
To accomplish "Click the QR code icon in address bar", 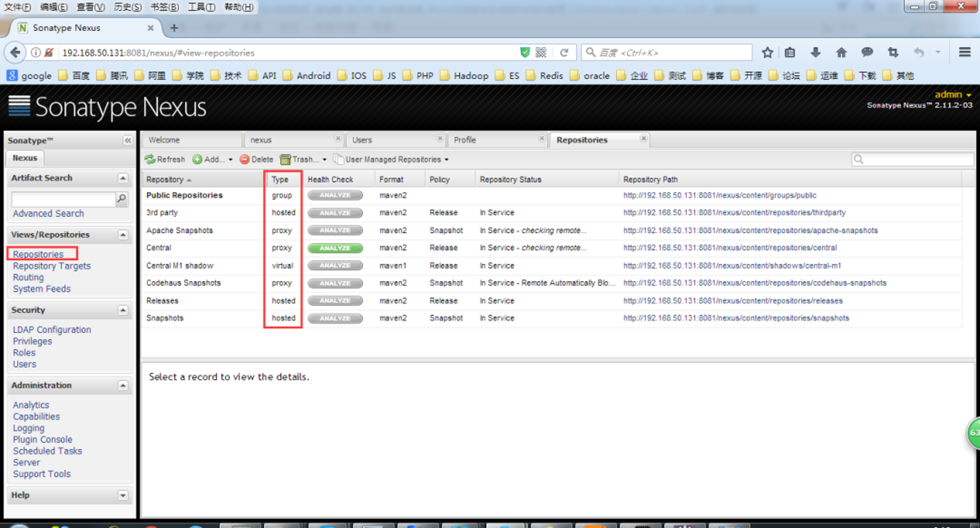I will tap(541, 52).
